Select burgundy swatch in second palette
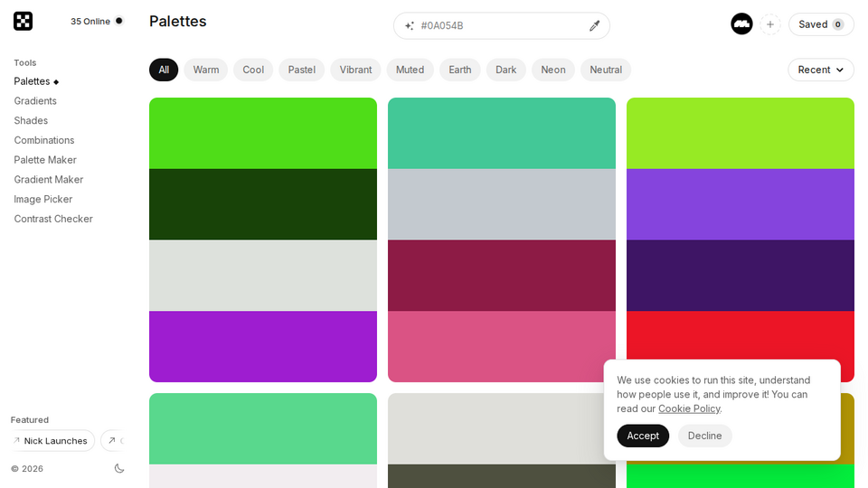Screen dimensions: 868x488 point(502,276)
